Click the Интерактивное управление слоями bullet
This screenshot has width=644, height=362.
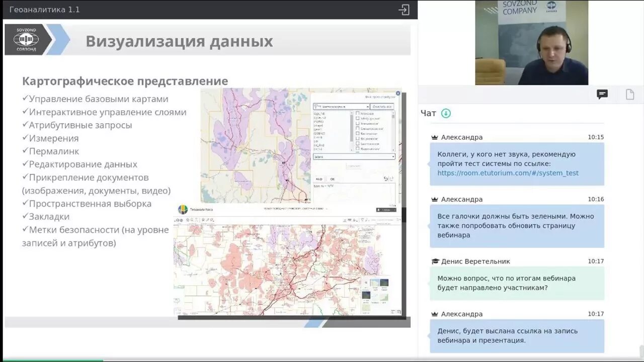[x=104, y=112]
